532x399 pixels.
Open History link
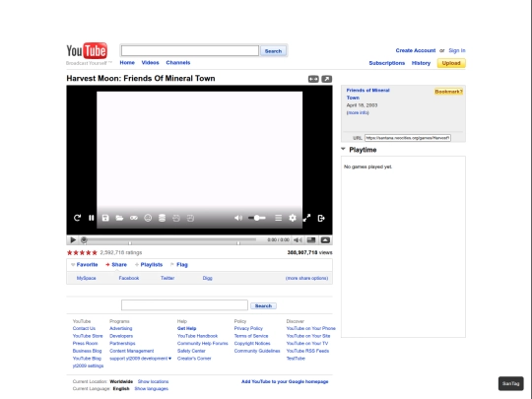tap(421, 63)
